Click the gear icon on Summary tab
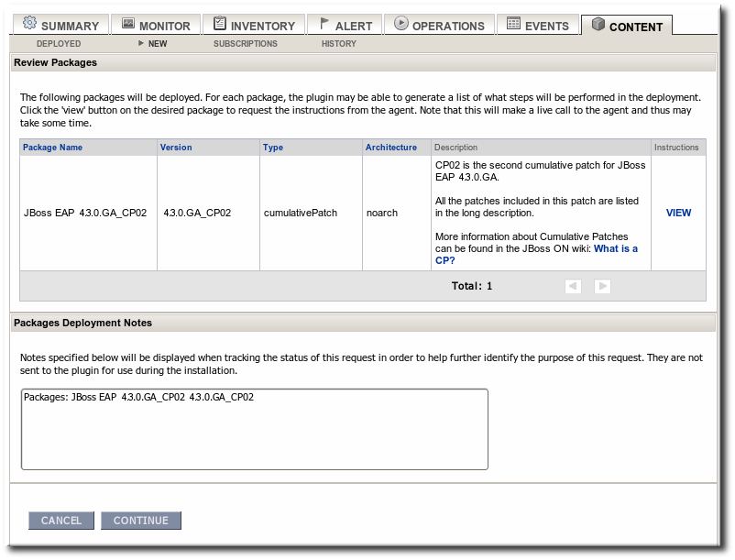Screen dimensions: 735x560 (29, 24)
